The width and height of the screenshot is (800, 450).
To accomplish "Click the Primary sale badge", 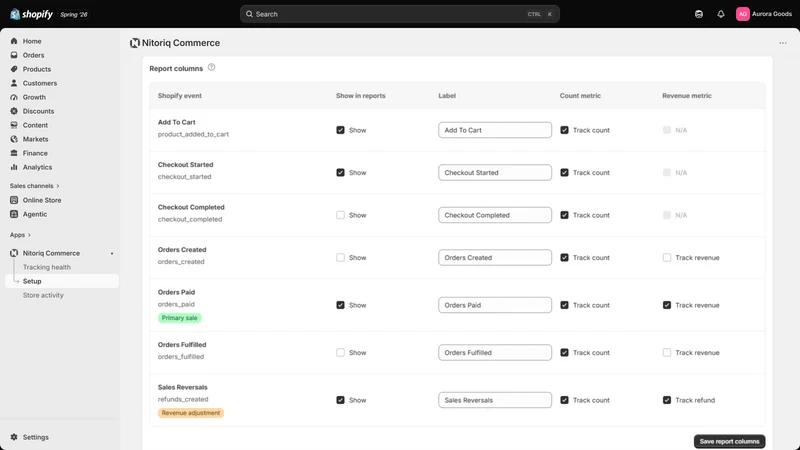I will pyautogui.click(x=180, y=318).
